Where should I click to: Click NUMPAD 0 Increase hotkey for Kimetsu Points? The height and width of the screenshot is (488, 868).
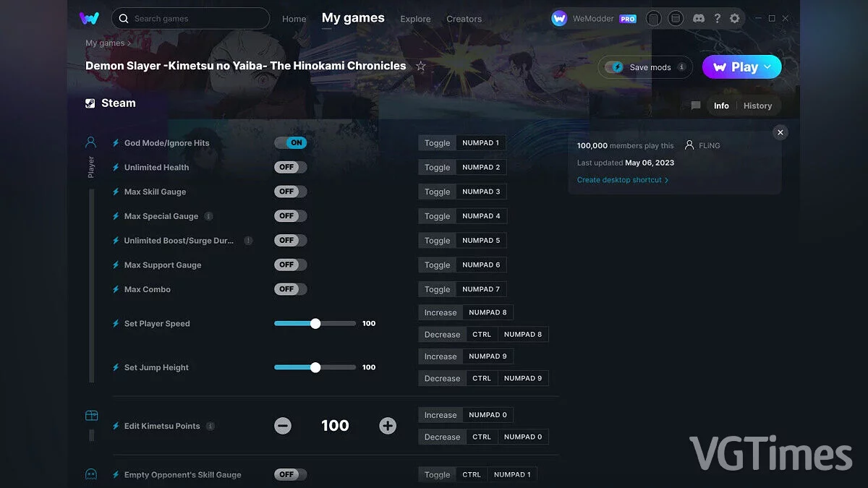pos(488,415)
